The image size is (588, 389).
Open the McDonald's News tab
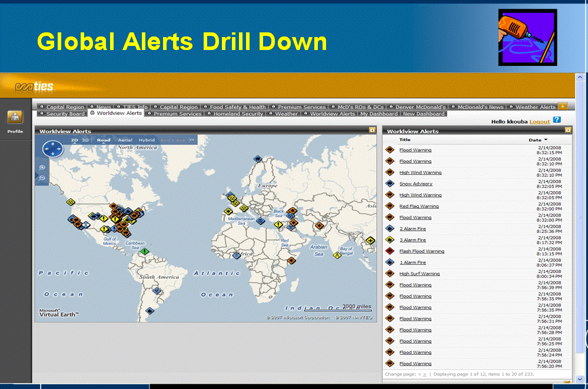click(x=477, y=107)
